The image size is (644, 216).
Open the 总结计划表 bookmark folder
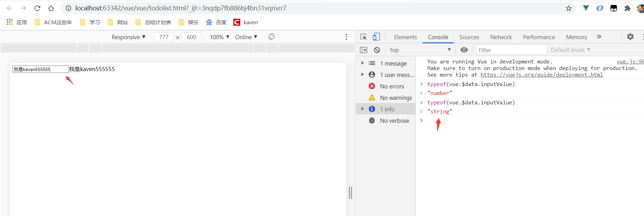pyautogui.click(x=153, y=22)
